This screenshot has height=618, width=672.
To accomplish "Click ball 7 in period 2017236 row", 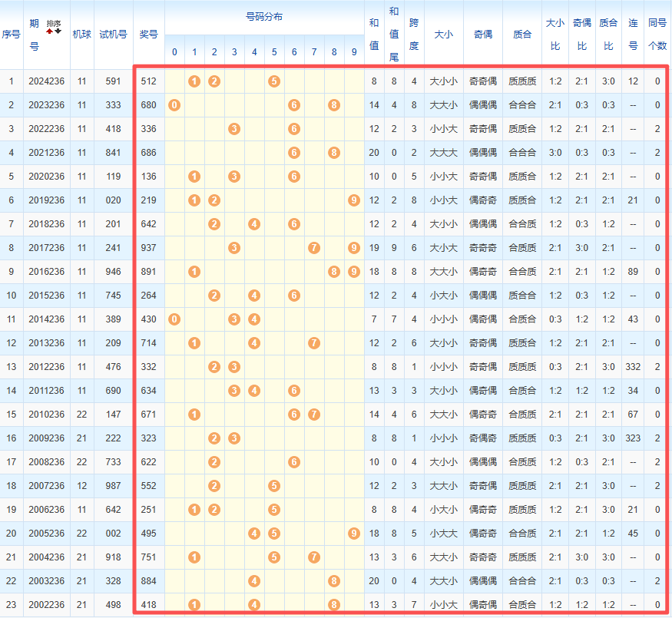I will tap(314, 247).
